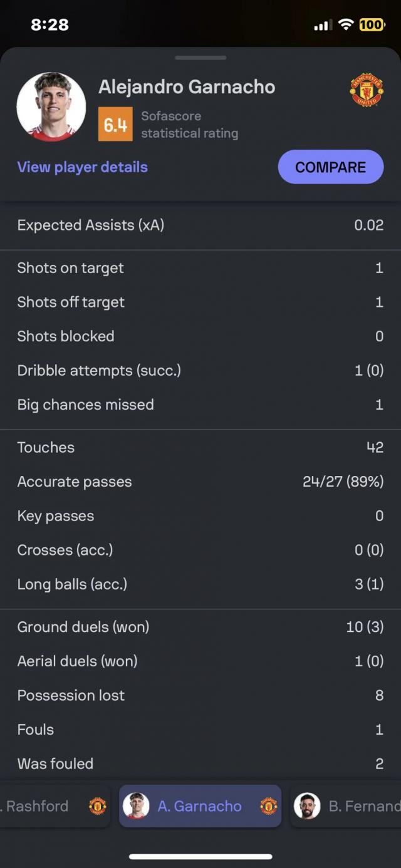
Task: Tap Garnacho's small avatar in bottom tab
Action: 136,806
